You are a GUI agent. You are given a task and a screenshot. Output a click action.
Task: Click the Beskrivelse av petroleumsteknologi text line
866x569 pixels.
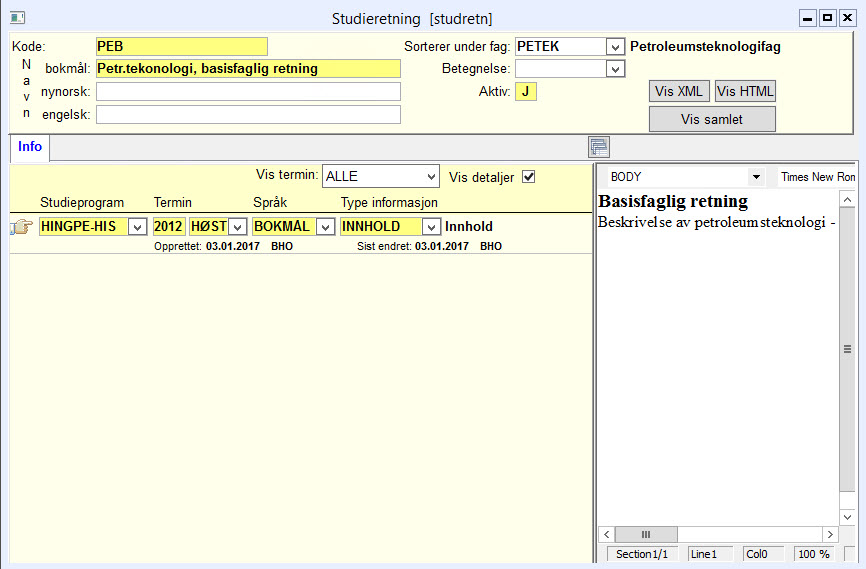click(x=716, y=223)
